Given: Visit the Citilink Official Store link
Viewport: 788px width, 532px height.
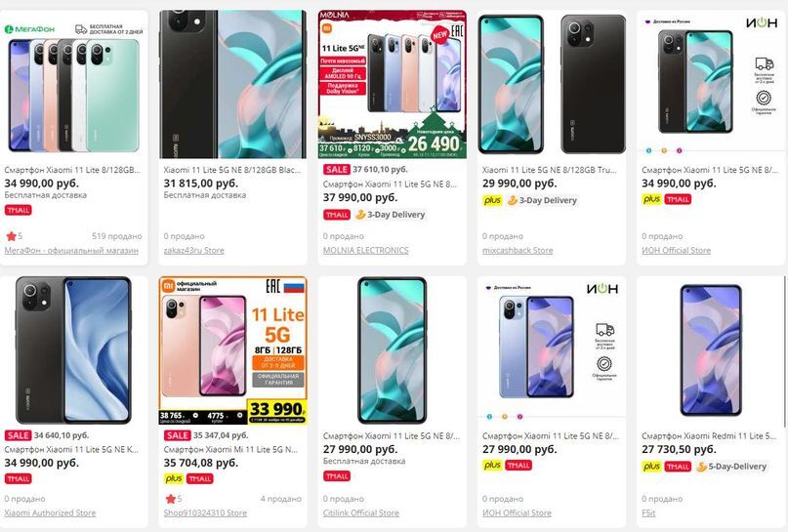Looking at the screenshot, I should click(x=361, y=512).
